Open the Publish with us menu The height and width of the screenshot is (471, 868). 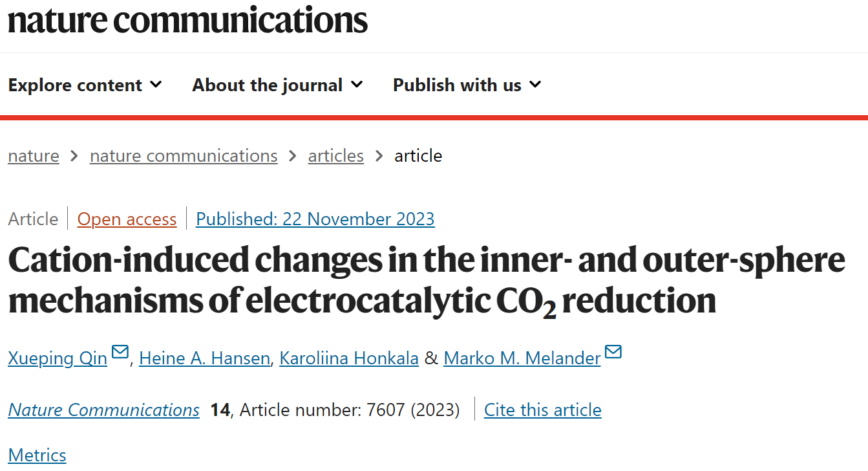pyautogui.click(x=467, y=85)
